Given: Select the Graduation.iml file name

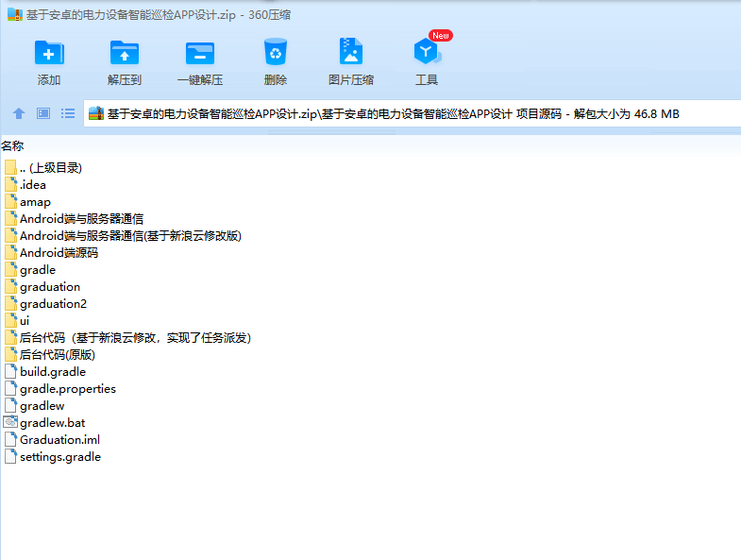Looking at the screenshot, I should (60, 440).
